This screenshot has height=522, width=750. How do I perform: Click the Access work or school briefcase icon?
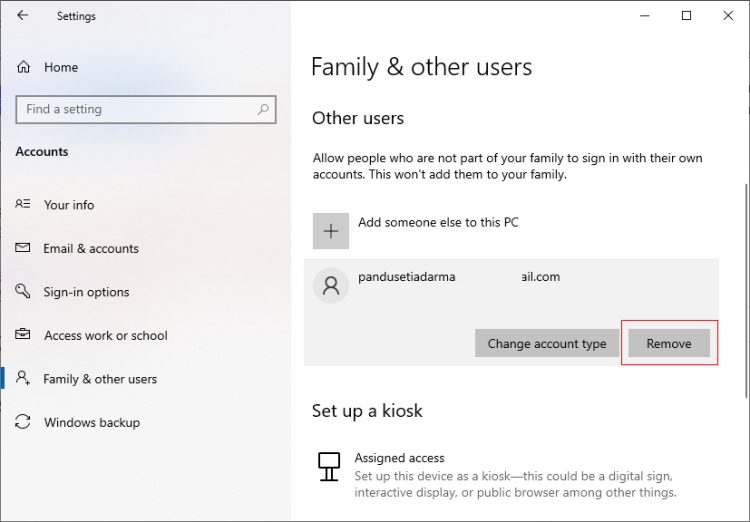point(23,336)
